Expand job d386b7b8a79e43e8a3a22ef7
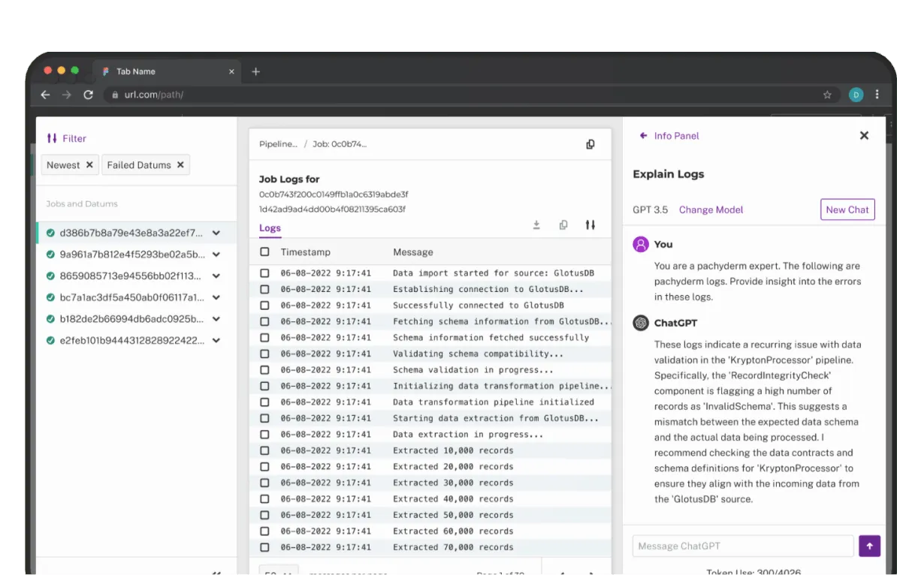 [216, 233]
